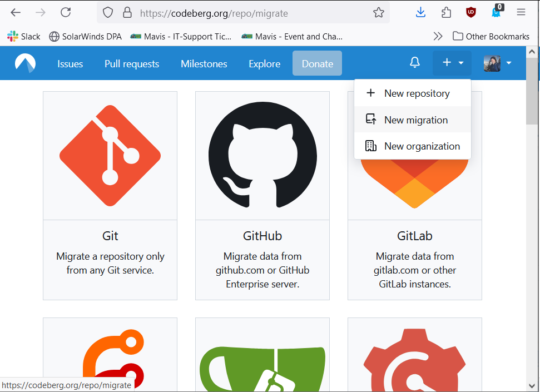The width and height of the screenshot is (540, 392).
Task: Select New repository from the menu
Action: 413,93
